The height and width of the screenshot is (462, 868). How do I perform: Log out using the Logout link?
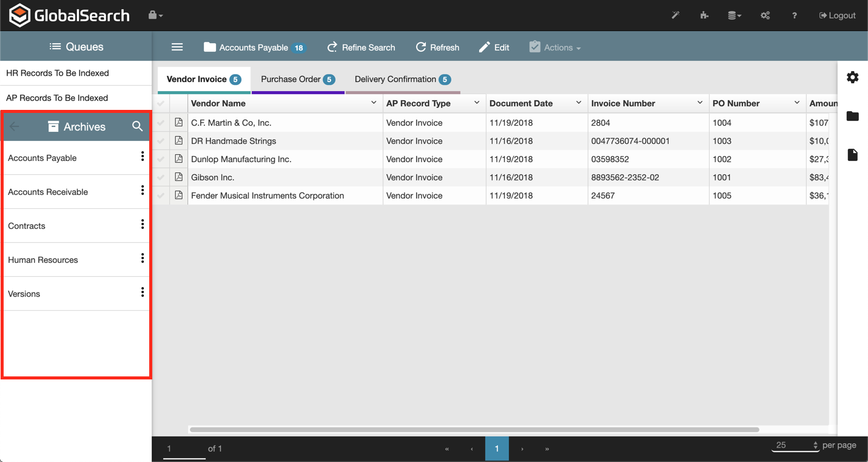coord(837,15)
